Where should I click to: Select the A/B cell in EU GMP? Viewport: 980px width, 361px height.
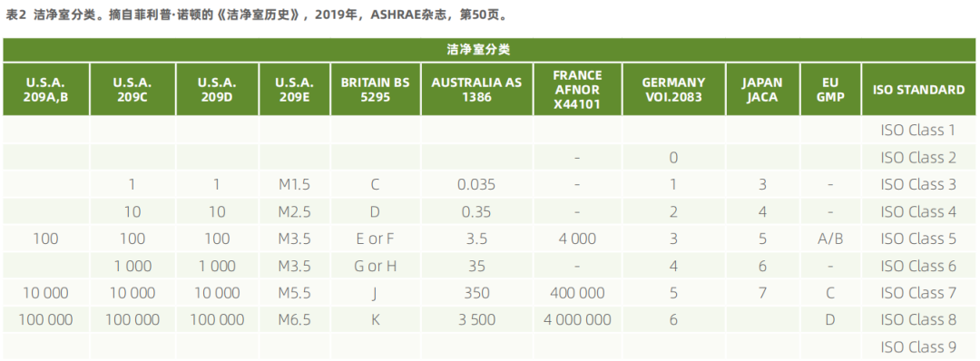point(830,239)
